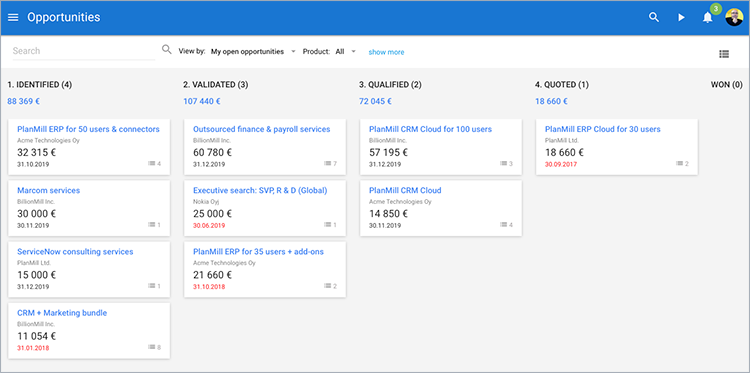Open Outsourced finance & payroll services
The width and height of the screenshot is (750, 373).
pos(262,129)
